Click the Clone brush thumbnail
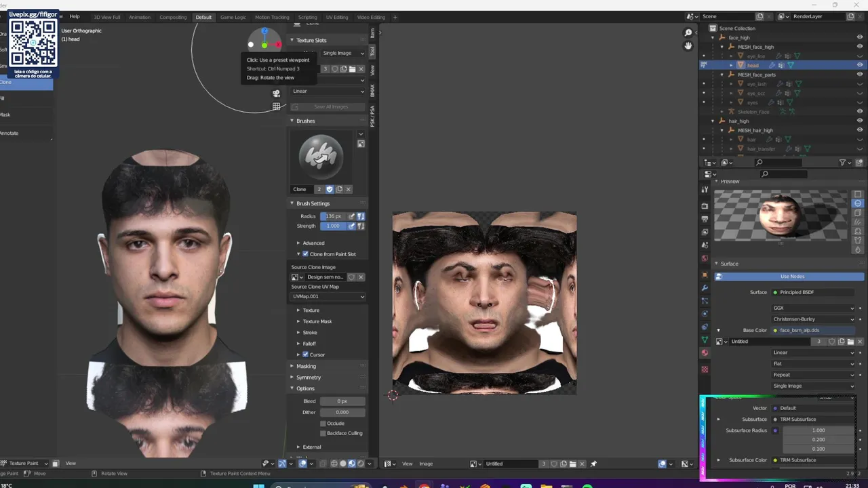 (321, 156)
